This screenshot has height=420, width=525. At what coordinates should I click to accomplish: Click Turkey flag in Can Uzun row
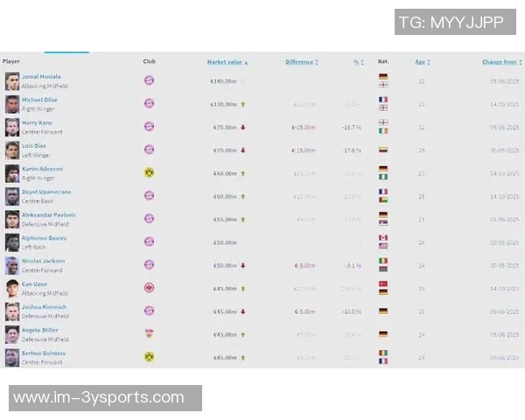(383, 284)
